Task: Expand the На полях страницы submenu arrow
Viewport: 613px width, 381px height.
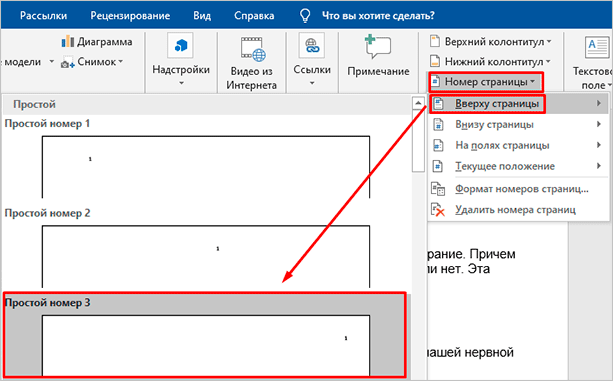Action: (599, 145)
